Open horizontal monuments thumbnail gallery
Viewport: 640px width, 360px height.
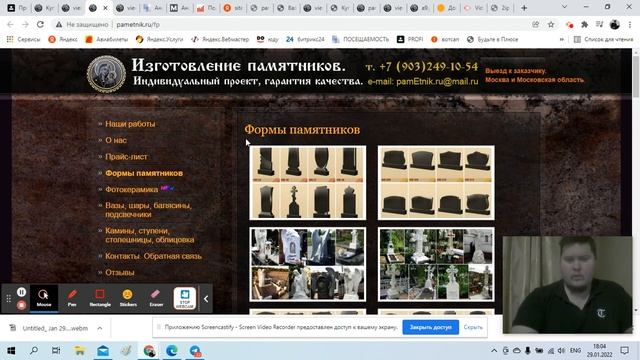[436, 183]
